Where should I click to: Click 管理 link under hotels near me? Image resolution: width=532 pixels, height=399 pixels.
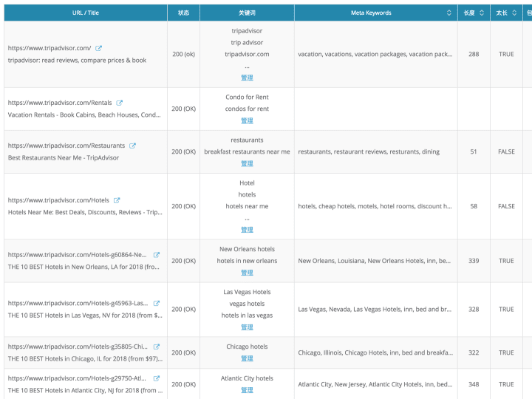tap(247, 229)
